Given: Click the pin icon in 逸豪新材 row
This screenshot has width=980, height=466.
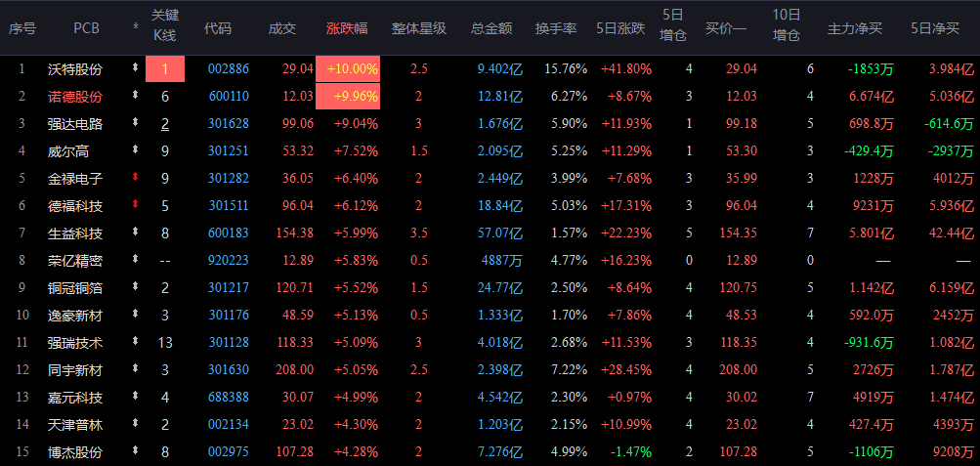Looking at the screenshot, I should point(135,315).
